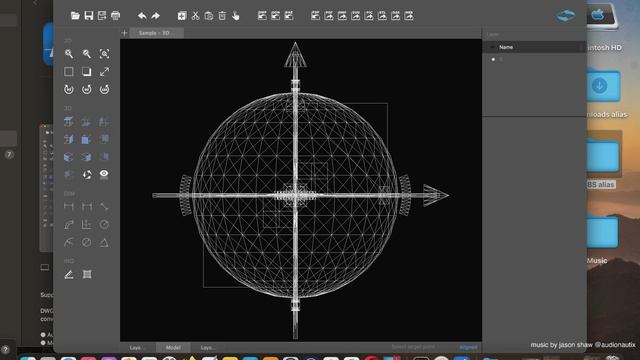Click the zoom extents framed magnifier icon
This screenshot has width=640, height=360.
tap(104, 54)
